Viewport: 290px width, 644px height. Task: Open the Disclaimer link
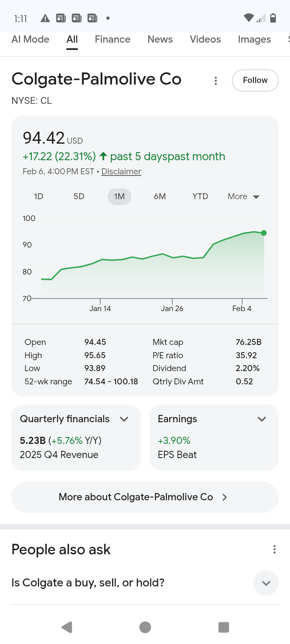(x=121, y=171)
